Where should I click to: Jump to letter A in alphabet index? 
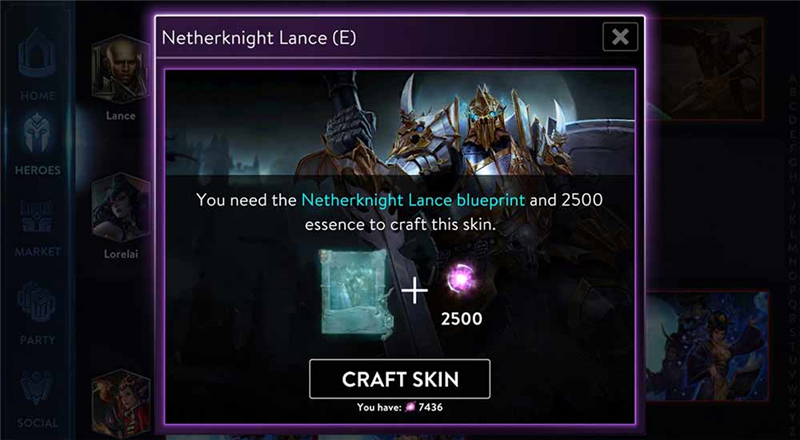[792, 79]
